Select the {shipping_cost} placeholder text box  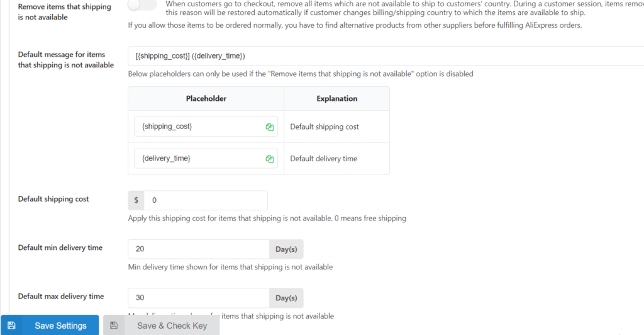pos(206,127)
